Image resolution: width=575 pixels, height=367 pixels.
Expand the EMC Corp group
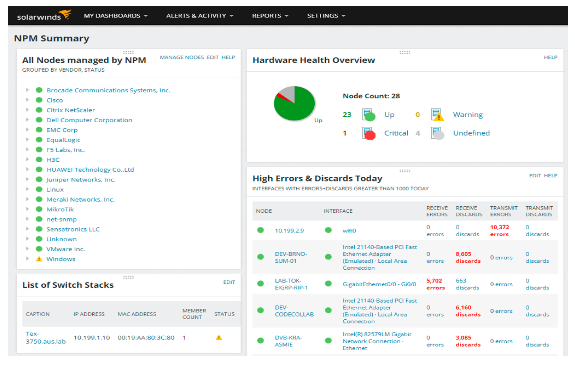(x=27, y=129)
